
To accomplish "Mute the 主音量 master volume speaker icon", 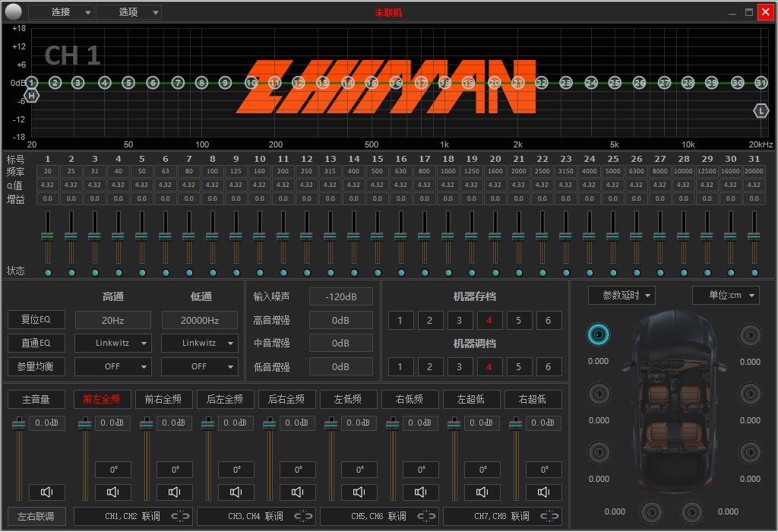I will pos(46,492).
